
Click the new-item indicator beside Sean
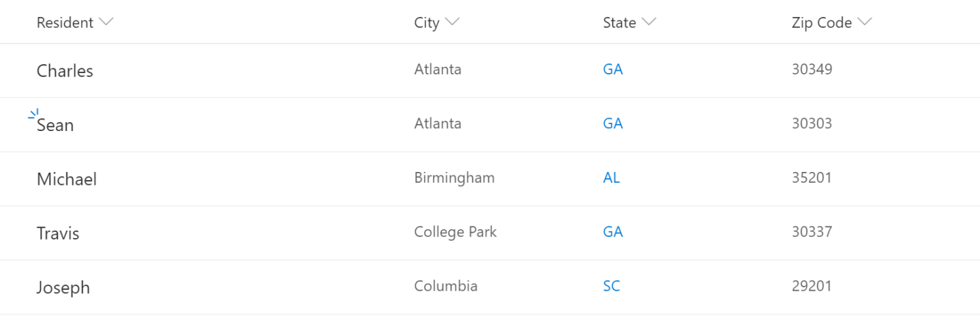(34, 114)
